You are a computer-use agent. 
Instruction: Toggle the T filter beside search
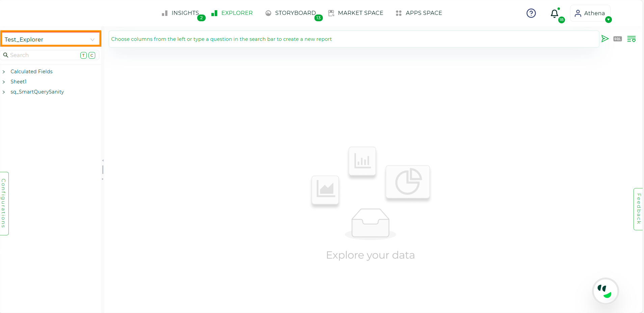click(x=83, y=55)
